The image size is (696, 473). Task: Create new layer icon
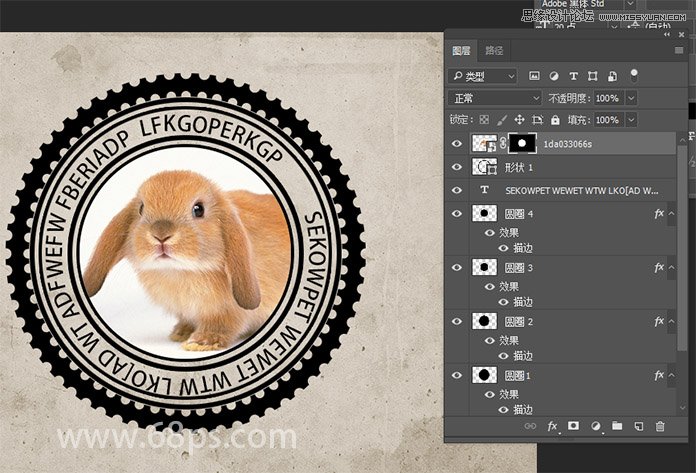point(638,426)
